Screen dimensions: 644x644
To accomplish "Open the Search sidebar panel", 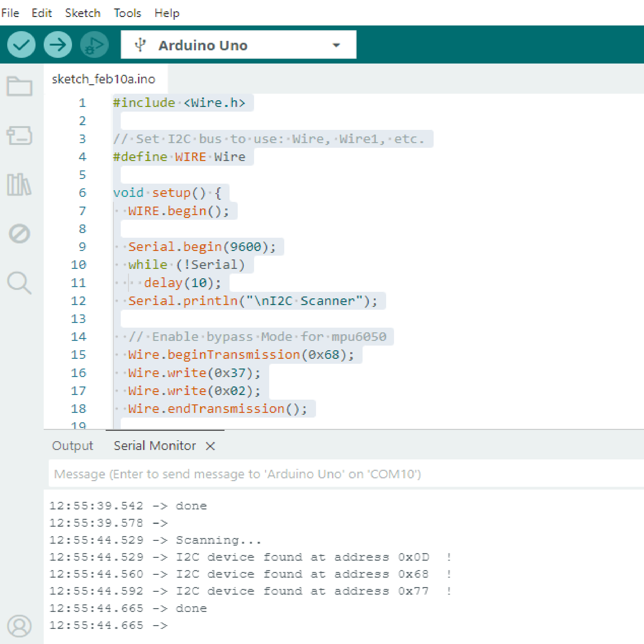I will point(19,283).
